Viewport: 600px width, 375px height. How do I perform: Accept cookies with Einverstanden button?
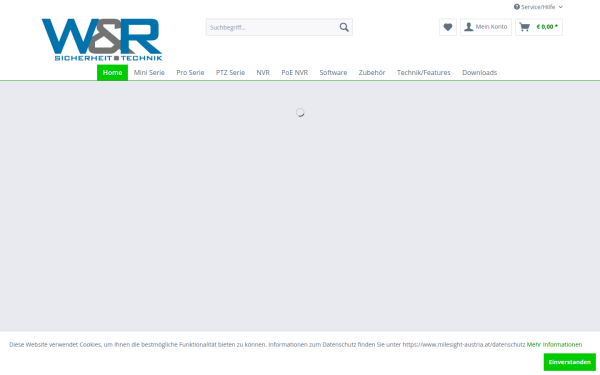coord(569,362)
